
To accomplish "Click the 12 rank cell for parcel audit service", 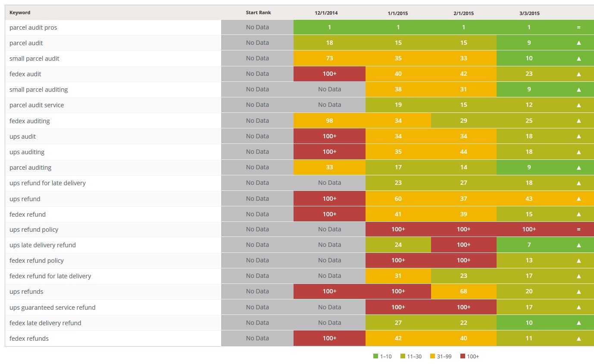I will (x=529, y=105).
